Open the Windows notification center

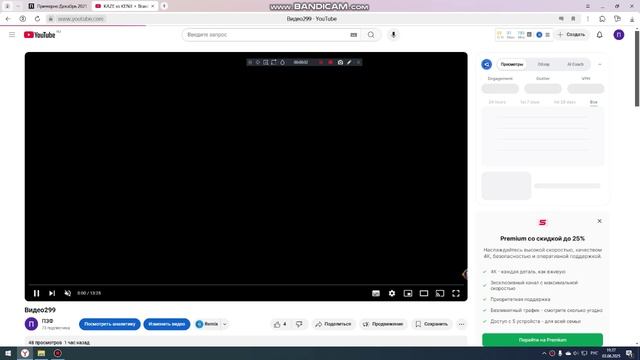click(629, 353)
